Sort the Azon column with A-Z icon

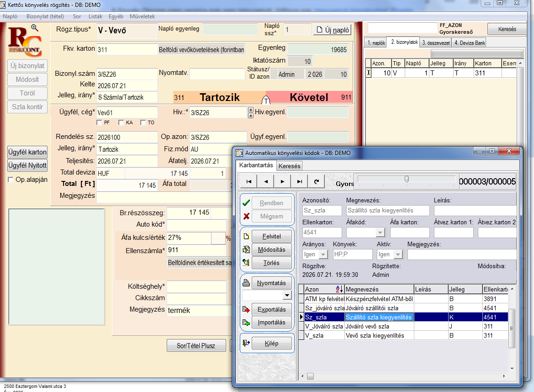click(x=339, y=289)
